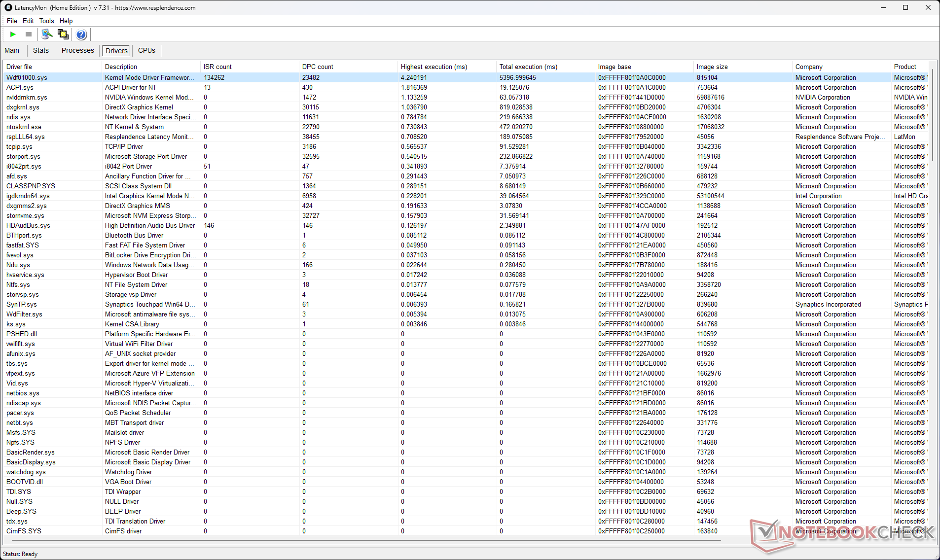This screenshot has width=940, height=560.
Task: Sort by Company column header
Action: pyautogui.click(x=842, y=67)
